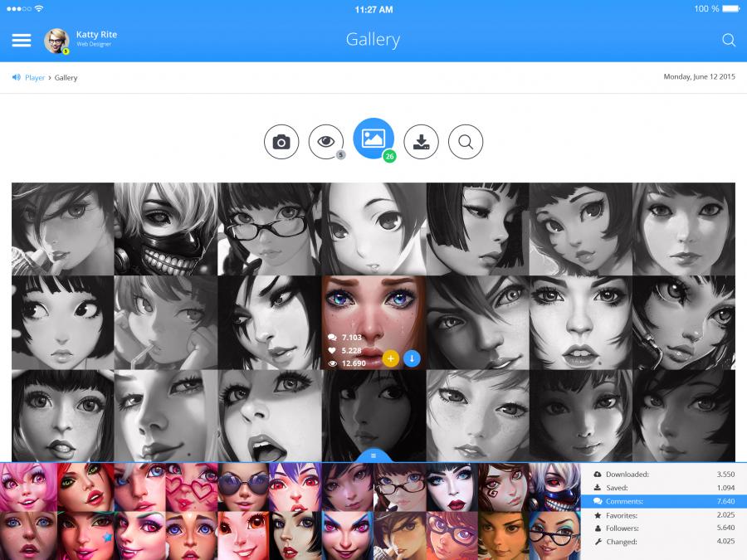Go back to Player in the breadcrumb
The image size is (747, 560).
click(x=35, y=78)
